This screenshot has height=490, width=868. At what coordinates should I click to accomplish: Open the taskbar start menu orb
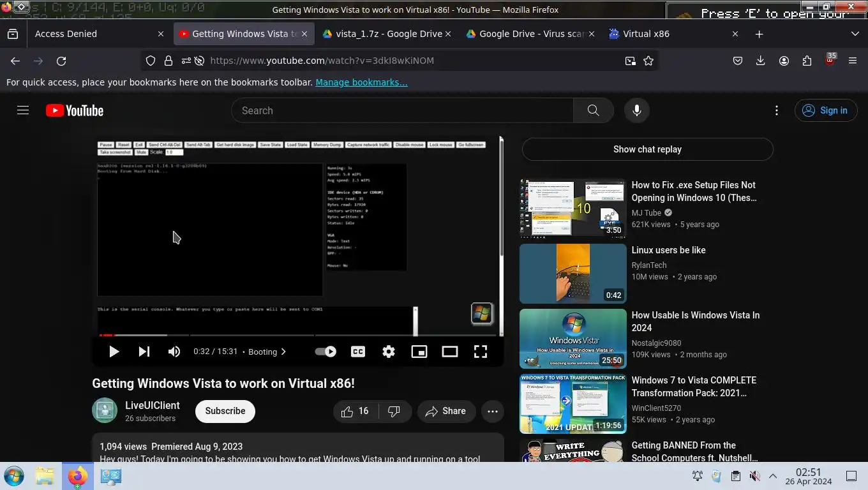pos(14,476)
